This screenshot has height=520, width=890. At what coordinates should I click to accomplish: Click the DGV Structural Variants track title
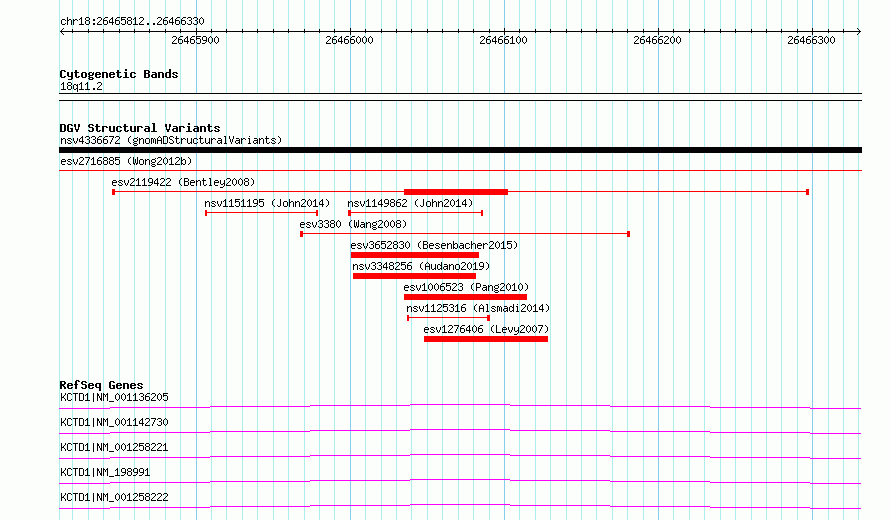(140, 128)
